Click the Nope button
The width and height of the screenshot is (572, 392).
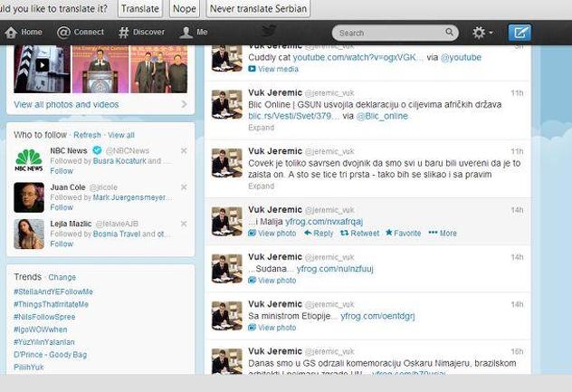185,9
